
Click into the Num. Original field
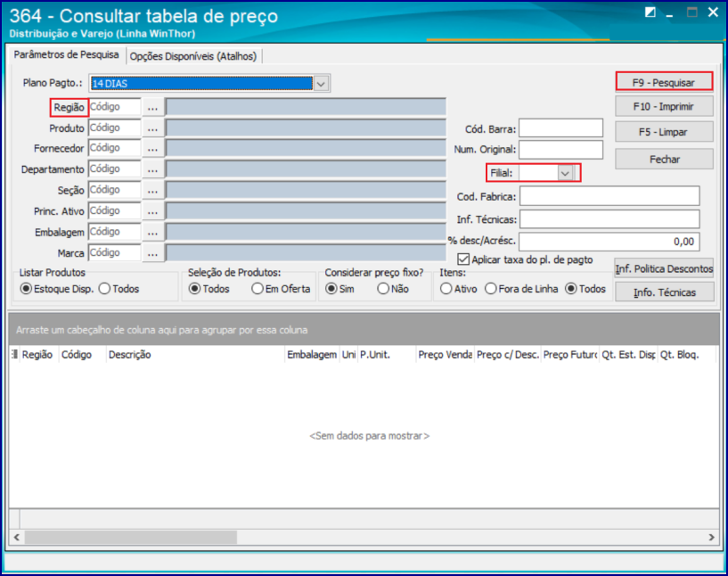tap(560, 150)
